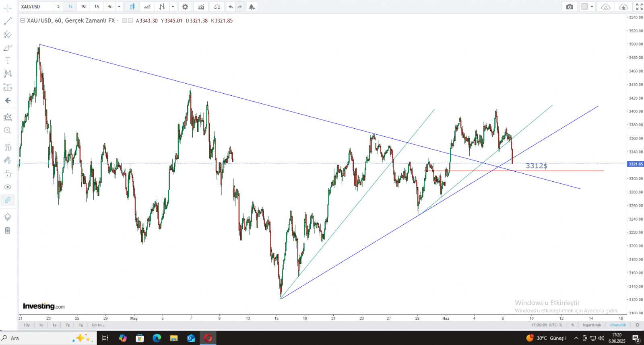Select the 10y date range
This screenshot has height=345, width=644.
click(27, 325)
